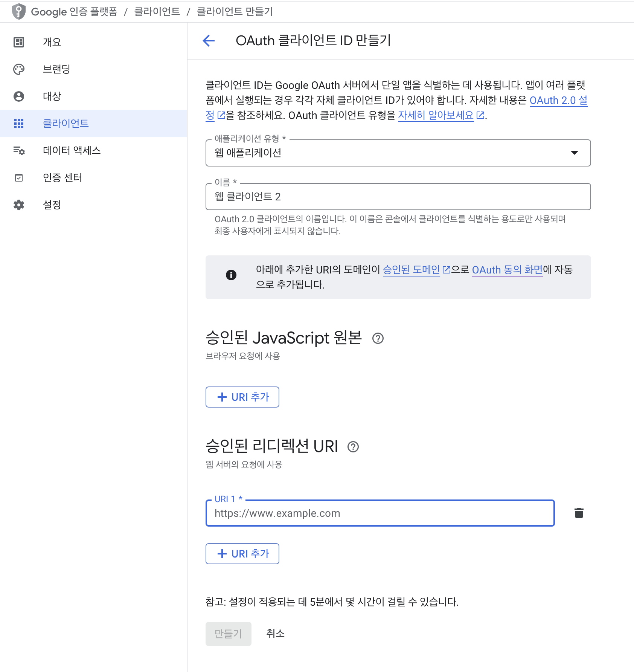Click the dropdown arrow for 웹 애플리케이션
This screenshot has height=672, width=634.
(x=575, y=153)
